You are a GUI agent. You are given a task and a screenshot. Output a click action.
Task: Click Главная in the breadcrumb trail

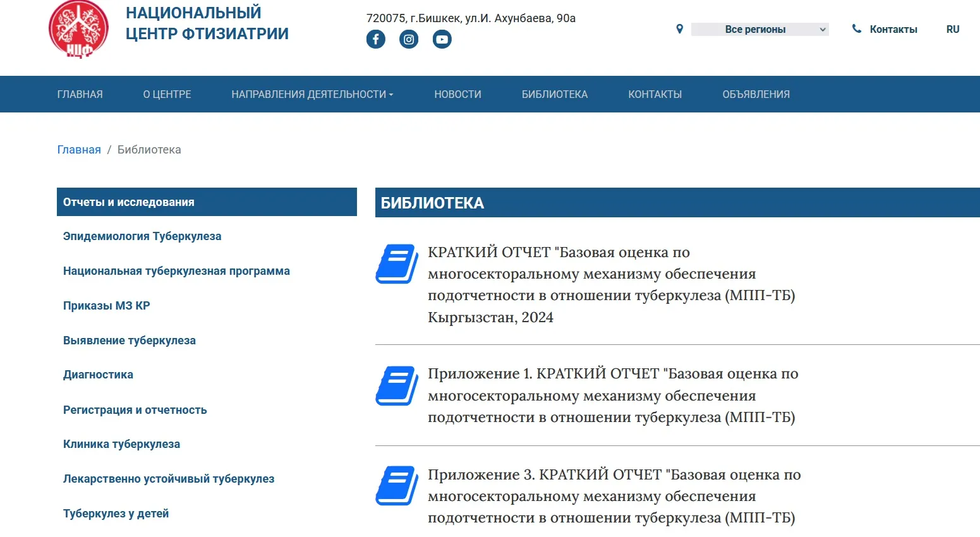pos(78,149)
